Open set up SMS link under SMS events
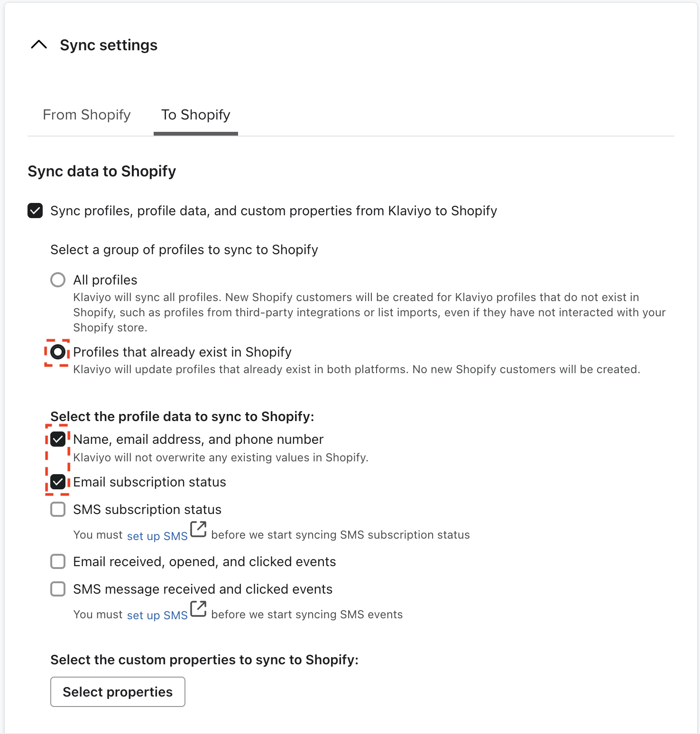Viewport: 700px width, 734px height. pos(157,615)
